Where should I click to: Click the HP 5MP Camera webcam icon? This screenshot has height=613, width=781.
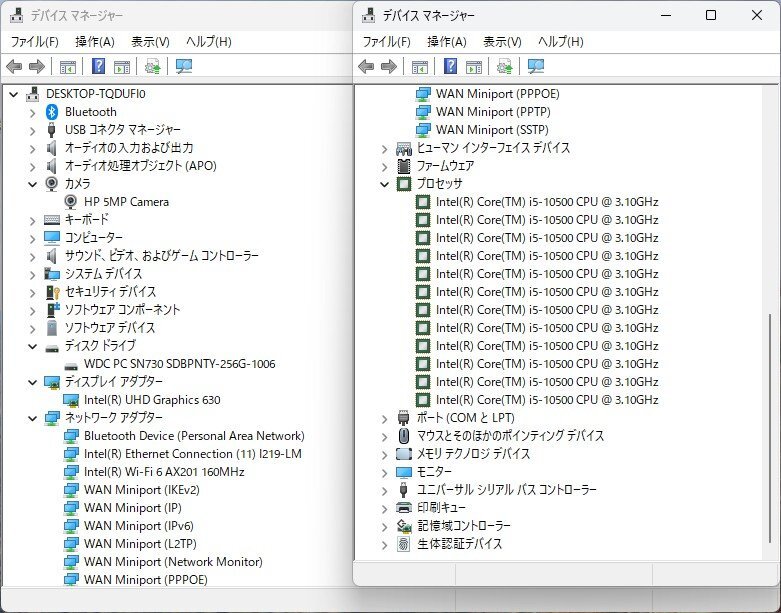click(x=71, y=202)
